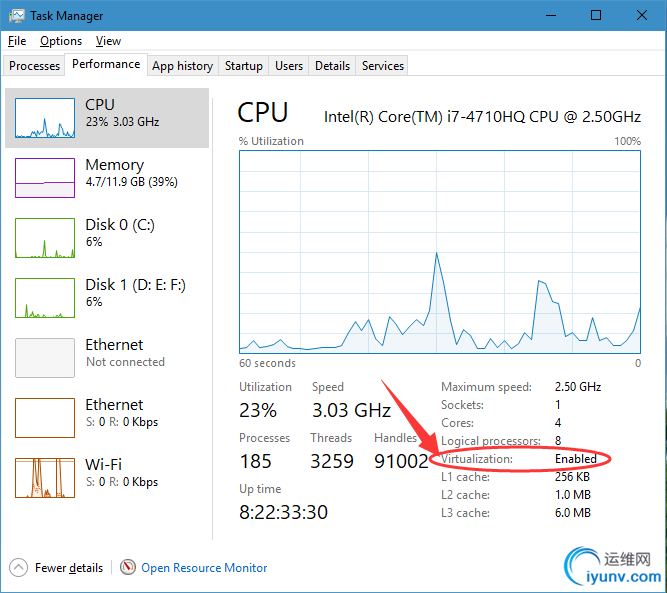The width and height of the screenshot is (667, 593).
Task: Click the Logical processors label
Action: [491, 441]
